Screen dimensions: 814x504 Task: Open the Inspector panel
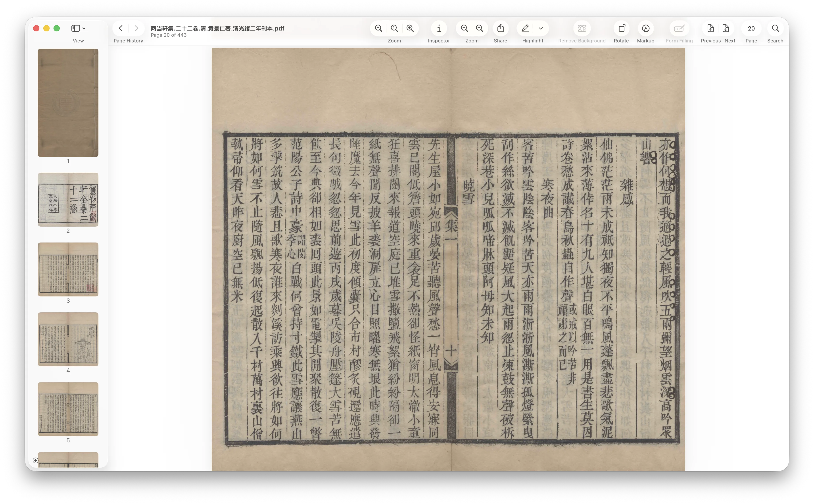(438, 28)
